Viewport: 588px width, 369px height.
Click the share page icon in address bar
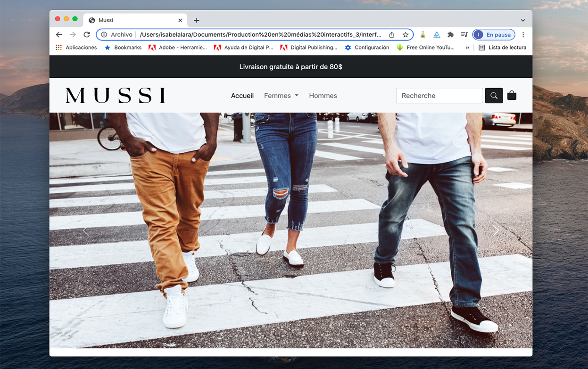point(392,34)
